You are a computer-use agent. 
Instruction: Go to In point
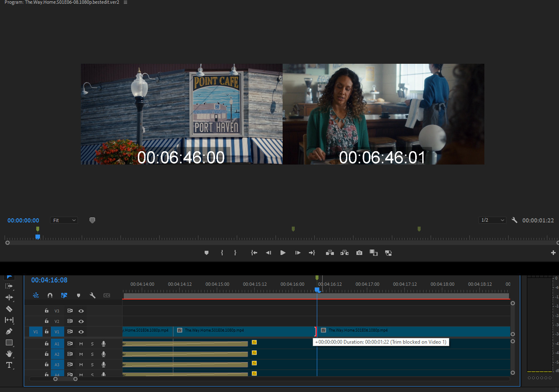(x=254, y=253)
